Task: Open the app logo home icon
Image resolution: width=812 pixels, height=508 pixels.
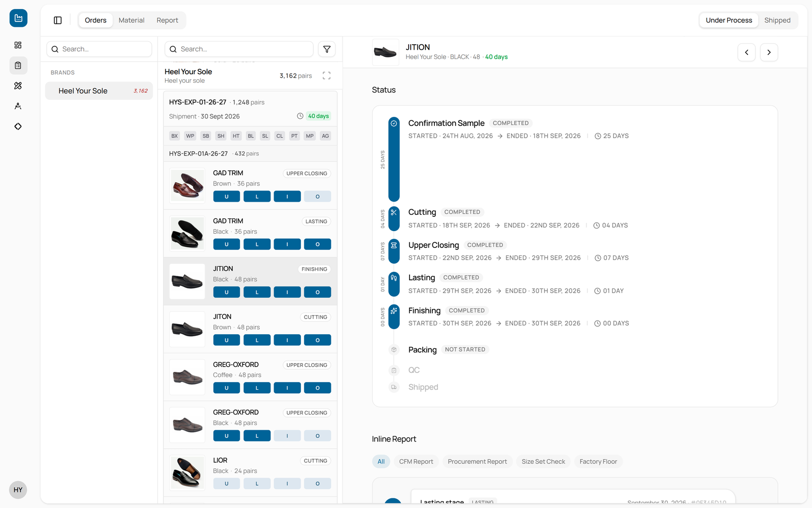Action: click(18, 18)
